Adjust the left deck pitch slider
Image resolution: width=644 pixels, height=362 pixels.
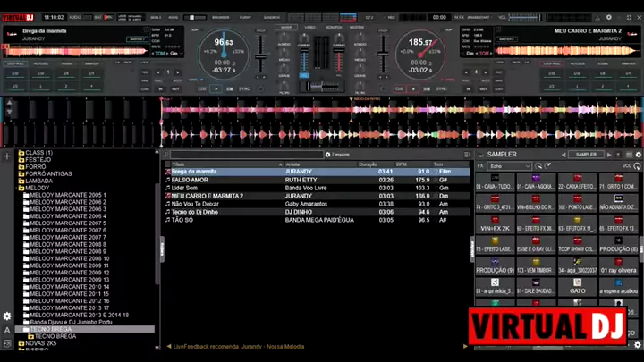click(260, 58)
